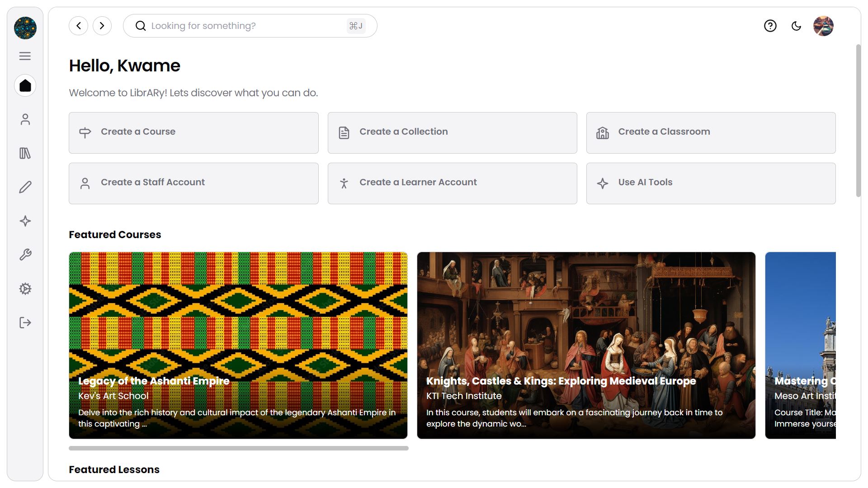Screen dimensions: 868x488
Task: Open the library books icon in the sidebar
Action: tap(25, 153)
